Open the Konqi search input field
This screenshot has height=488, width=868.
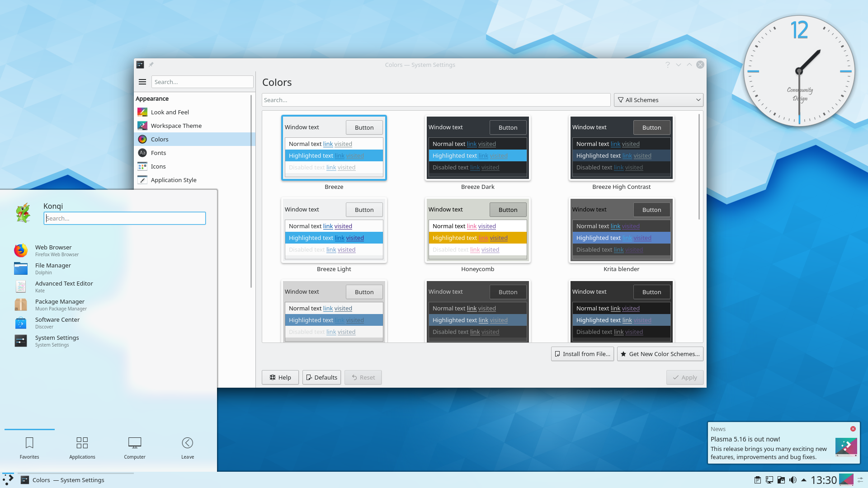tap(125, 218)
